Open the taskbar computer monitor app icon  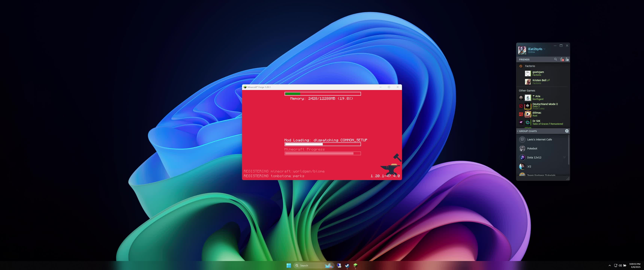coord(339,265)
